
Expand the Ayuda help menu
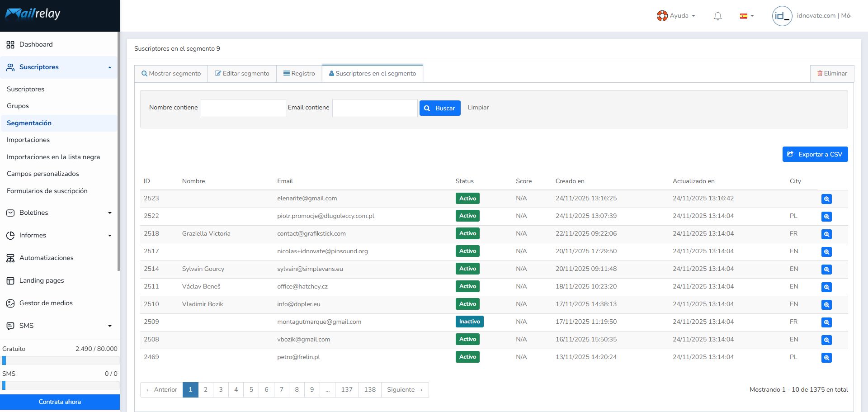click(676, 16)
